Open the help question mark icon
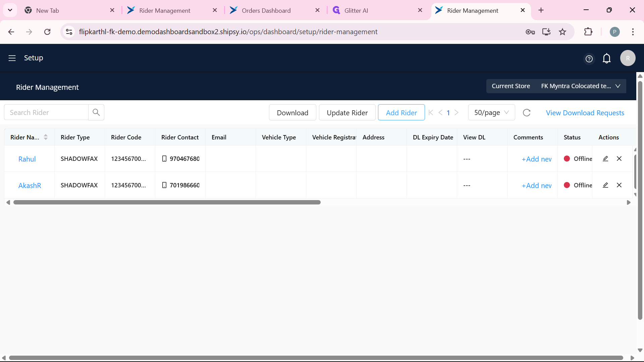This screenshot has height=362, width=644. [x=589, y=59]
